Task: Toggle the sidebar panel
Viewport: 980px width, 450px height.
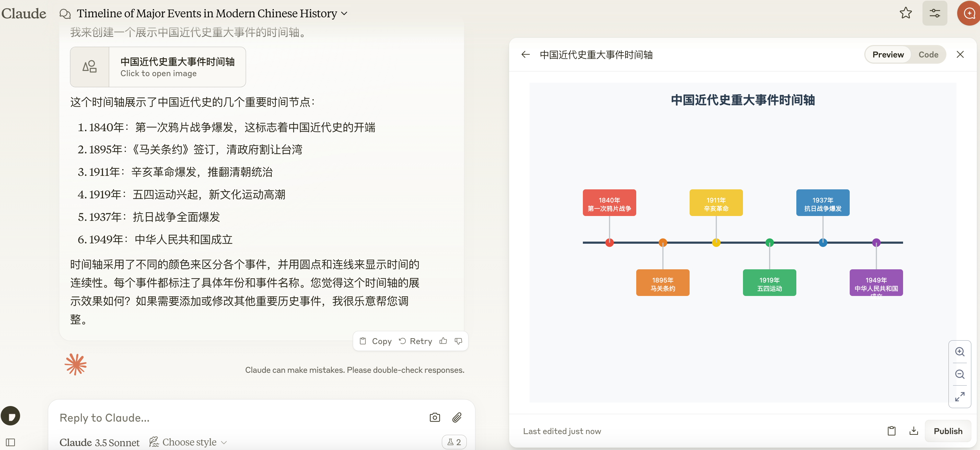Action: pyautogui.click(x=11, y=442)
